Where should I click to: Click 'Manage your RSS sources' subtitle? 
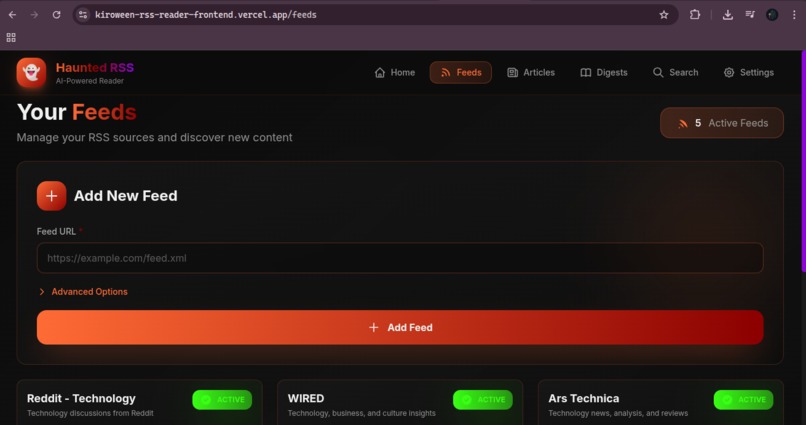tap(154, 137)
